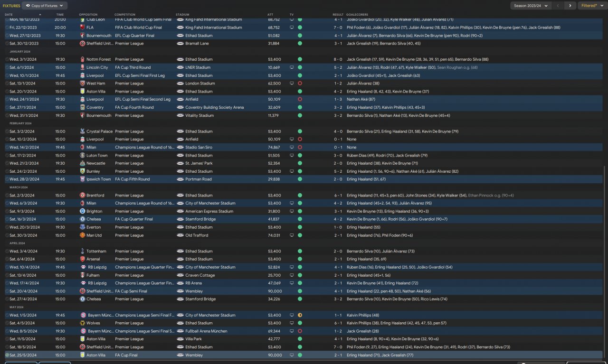Click Rico Lewis (74) in the goalscorers
Screen dimensions: 608x364
pyautogui.click(x=434, y=299)
